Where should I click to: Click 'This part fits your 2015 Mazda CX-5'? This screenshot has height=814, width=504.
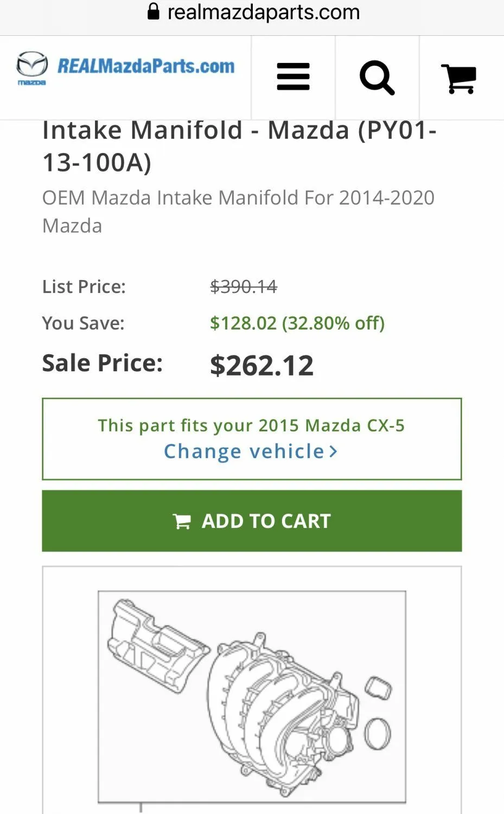[x=251, y=425]
